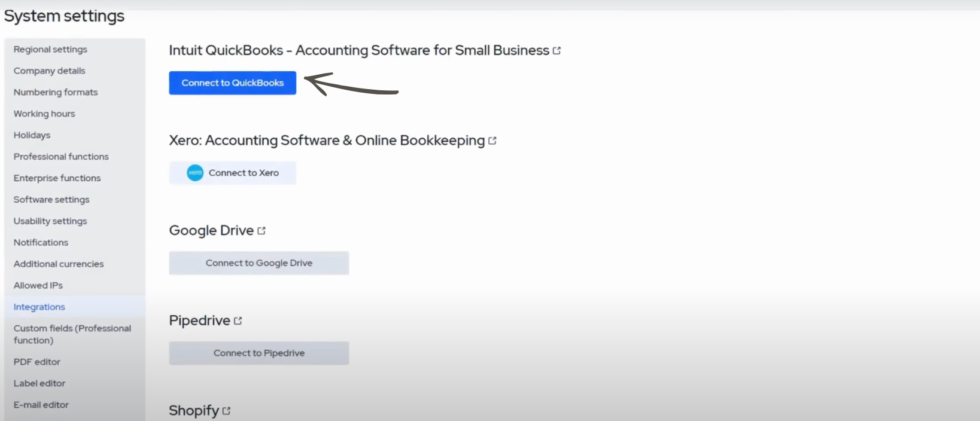Open the Google Drive external link icon
980x421 pixels.
point(261,231)
